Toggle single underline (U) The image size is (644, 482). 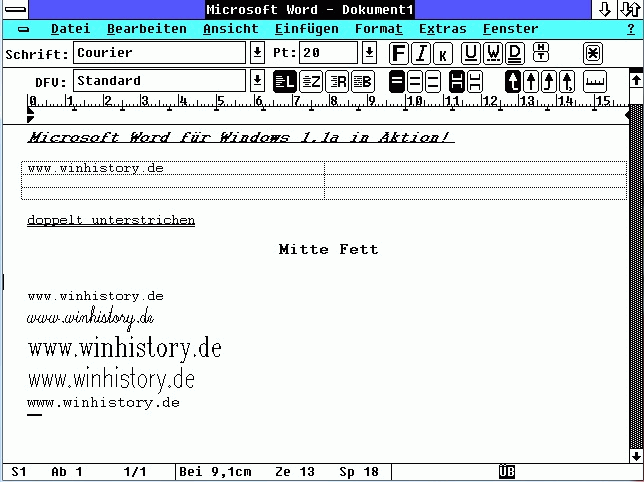point(471,53)
